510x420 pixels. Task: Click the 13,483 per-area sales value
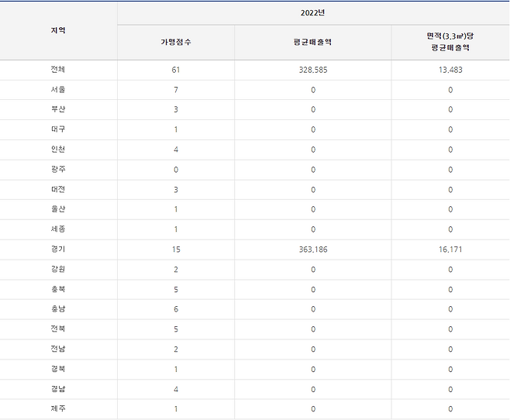point(450,70)
